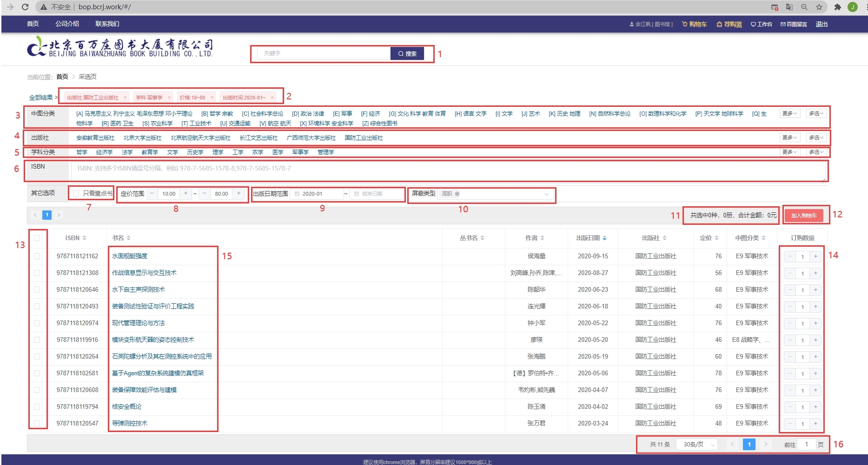
Task: Enable 多选 in 出版社 row
Action: tap(816, 138)
